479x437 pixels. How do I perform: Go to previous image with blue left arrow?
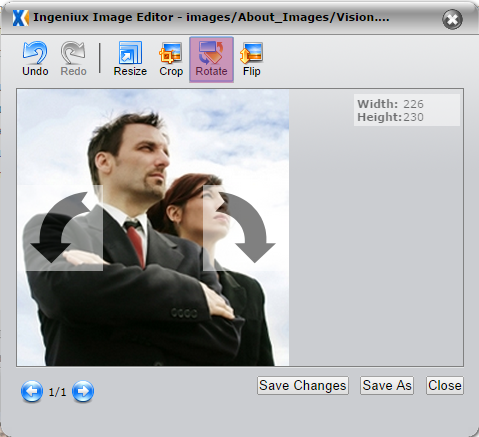click(x=32, y=391)
